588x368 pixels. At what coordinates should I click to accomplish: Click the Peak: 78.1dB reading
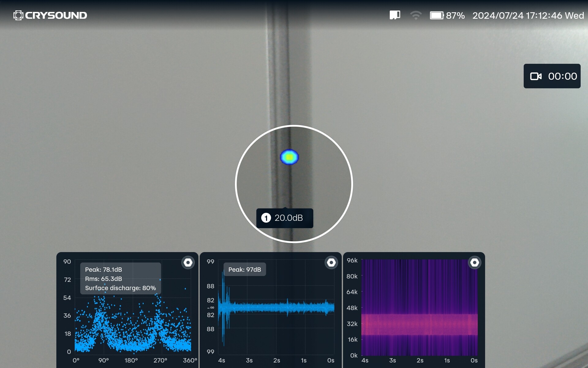(104, 270)
